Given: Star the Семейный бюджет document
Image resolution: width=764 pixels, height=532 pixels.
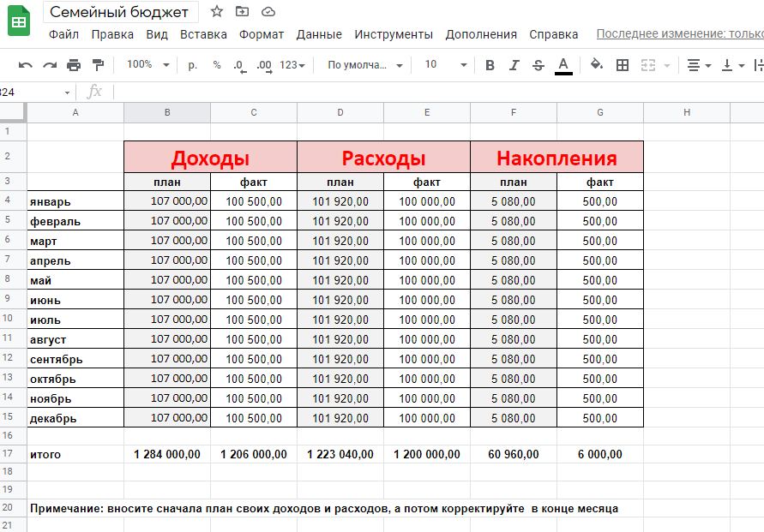Looking at the screenshot, I should click(217, 12).
